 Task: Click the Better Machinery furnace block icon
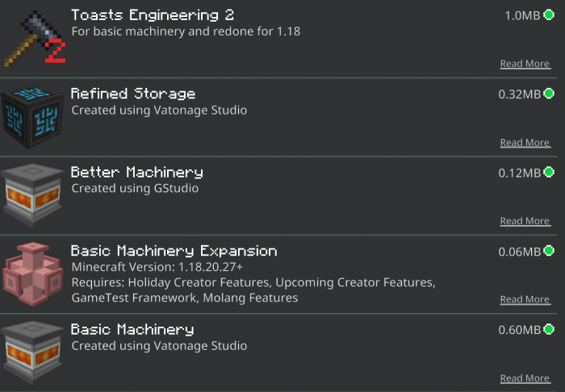click(32, 195)
